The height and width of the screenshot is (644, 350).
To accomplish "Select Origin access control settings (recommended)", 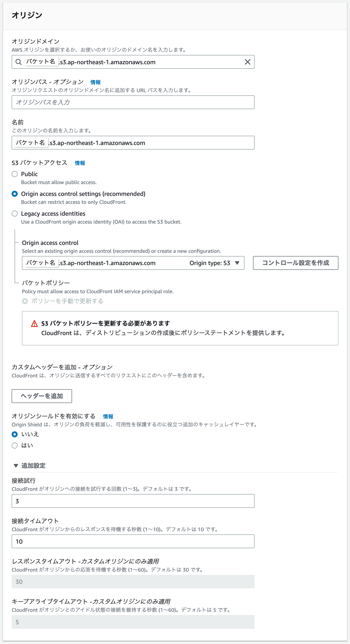I will pos(14,194).
